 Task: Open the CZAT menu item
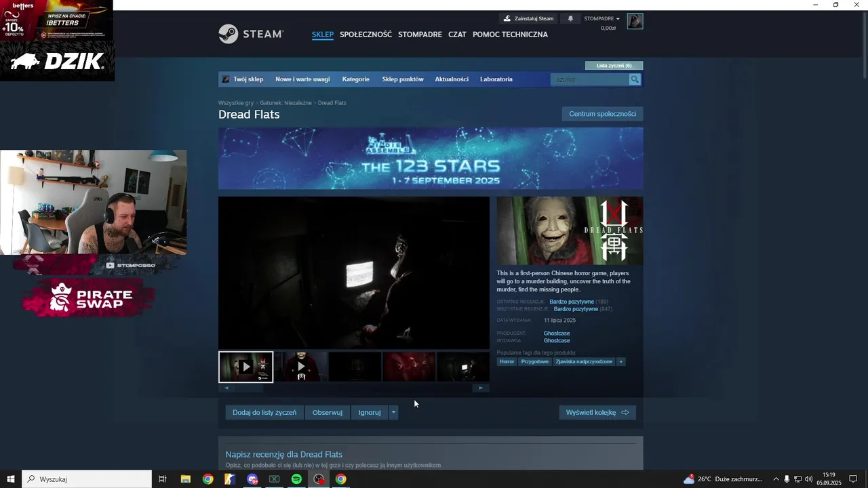tap(457, 35)
